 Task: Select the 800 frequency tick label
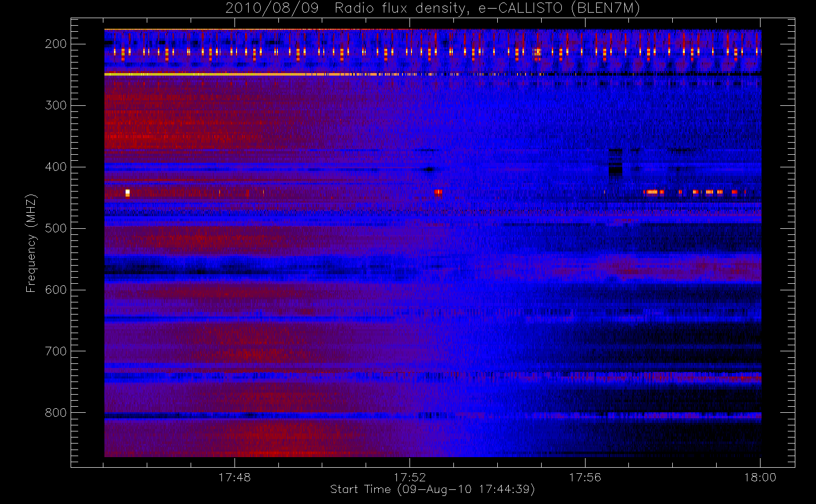(x=56, y=413)
